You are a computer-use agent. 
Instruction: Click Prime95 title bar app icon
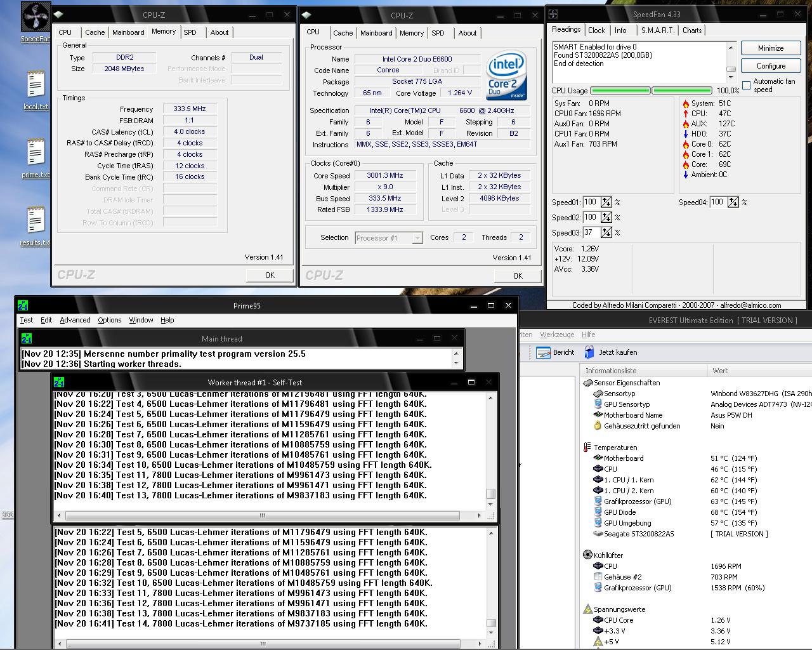[23, 305]
